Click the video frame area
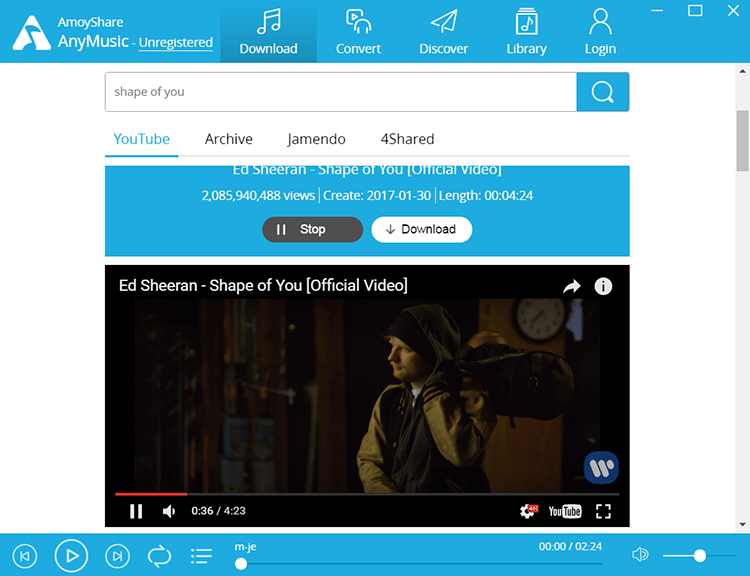 click(x=367, y=396)
